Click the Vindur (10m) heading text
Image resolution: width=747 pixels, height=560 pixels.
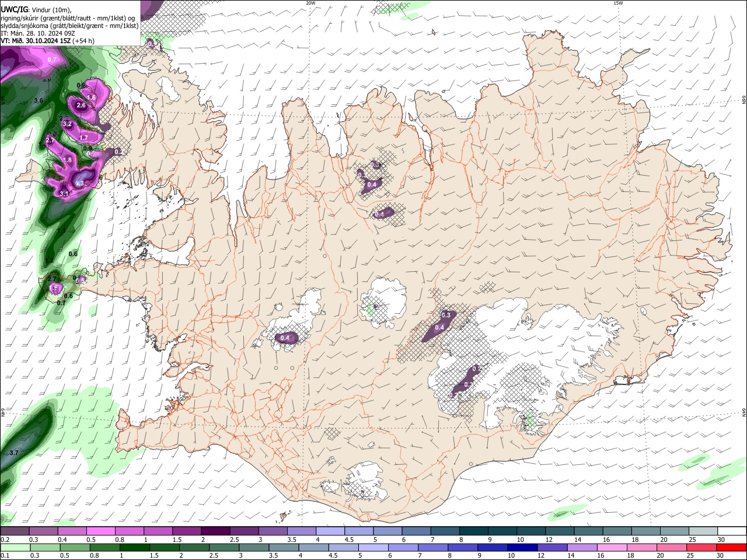(x=51, y=10)
